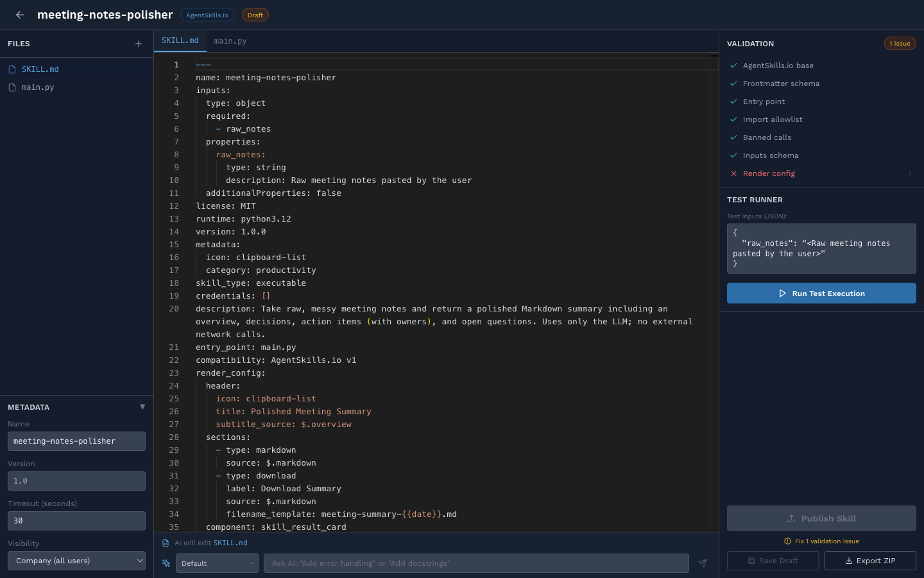
Task: Click the download icon on Export ZIP
Action: [x=848, y=561]
